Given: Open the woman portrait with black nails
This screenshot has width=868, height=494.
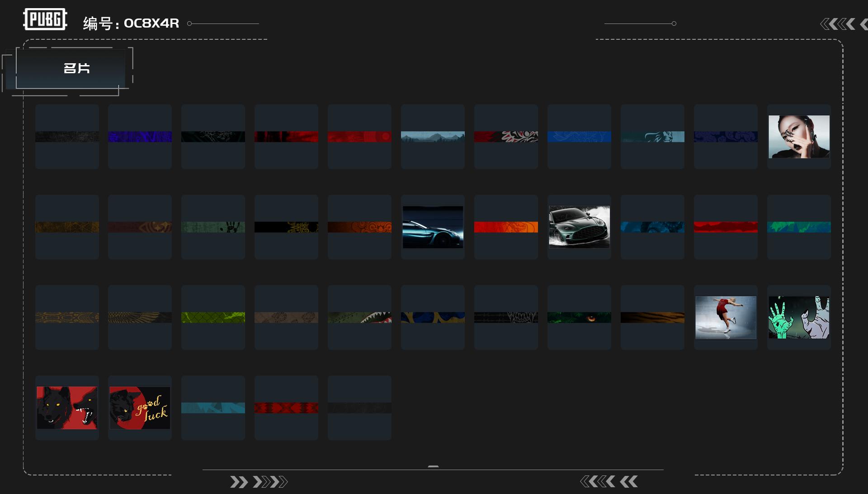Looking at the screenshot, I should (799, 136).
